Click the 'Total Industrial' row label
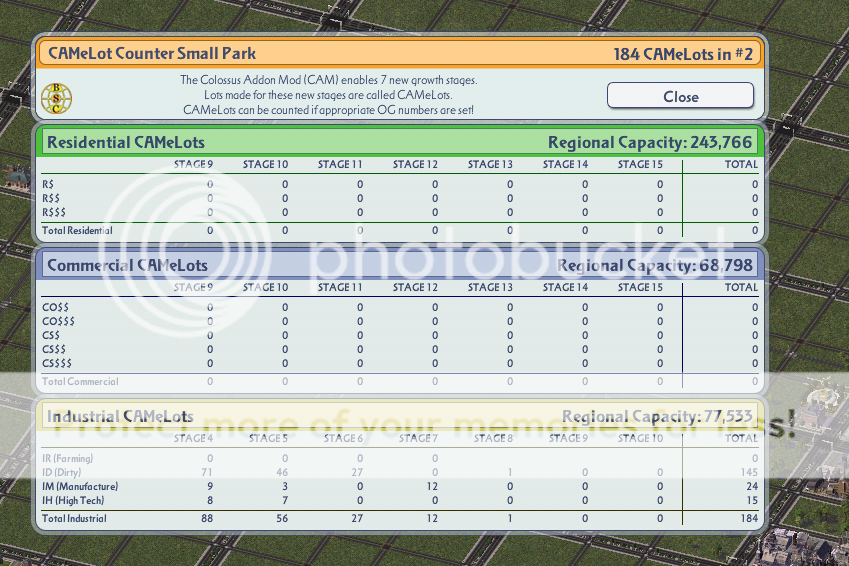 [x=74, y=518]
